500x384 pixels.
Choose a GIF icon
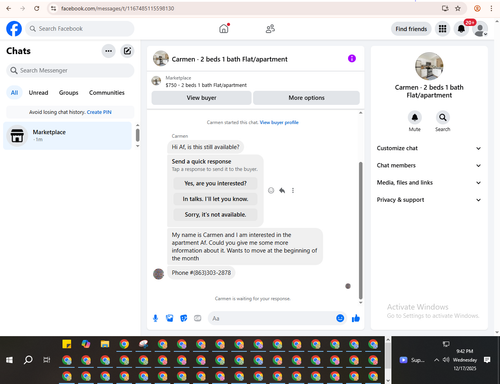[198, 318]
